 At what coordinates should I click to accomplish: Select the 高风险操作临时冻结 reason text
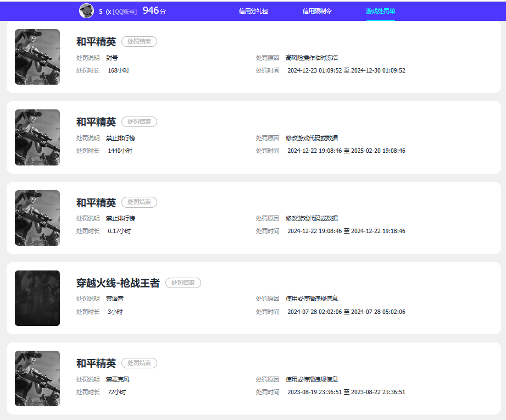coord(312,58)
